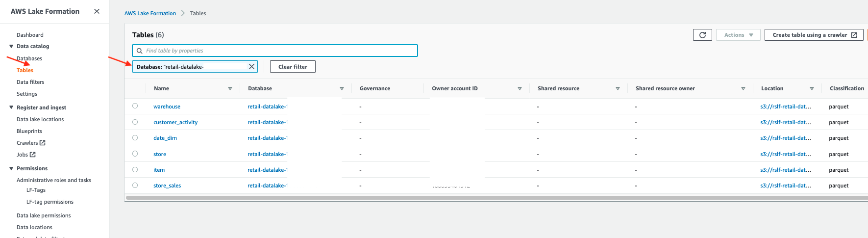Click Create table using a crawler
This screenshot has height=238, width=868.
click(x=814, y=35)
